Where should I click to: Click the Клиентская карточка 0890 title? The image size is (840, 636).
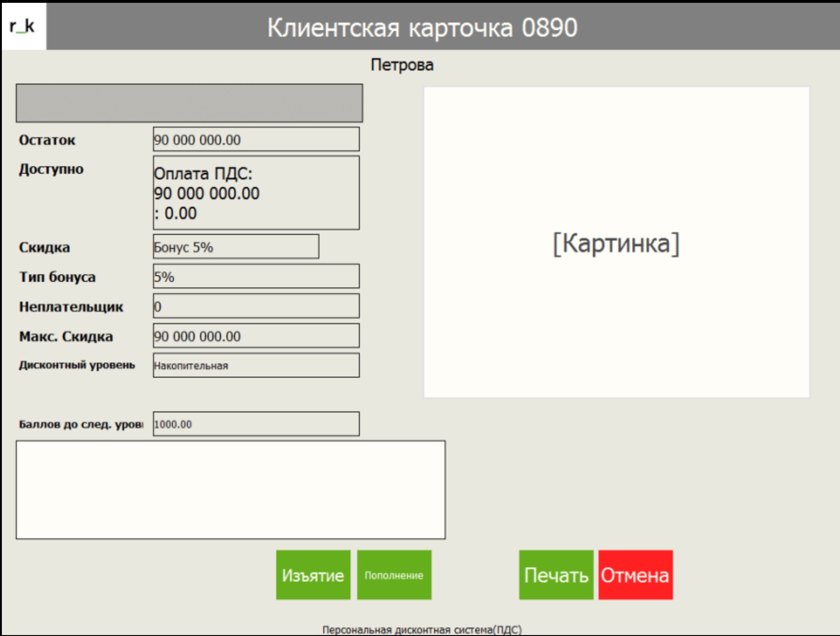tap(422, 28)
